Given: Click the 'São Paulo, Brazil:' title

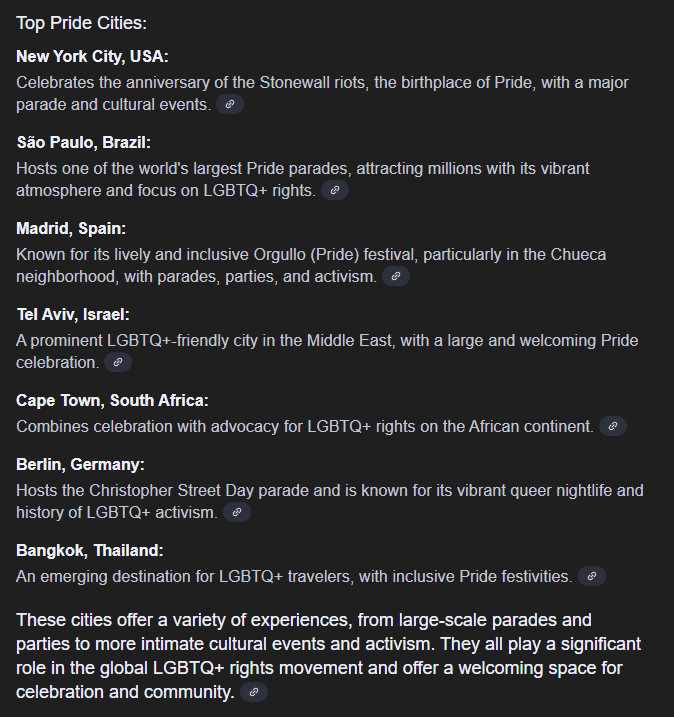Looking at the screenshot, I should 84,143.
